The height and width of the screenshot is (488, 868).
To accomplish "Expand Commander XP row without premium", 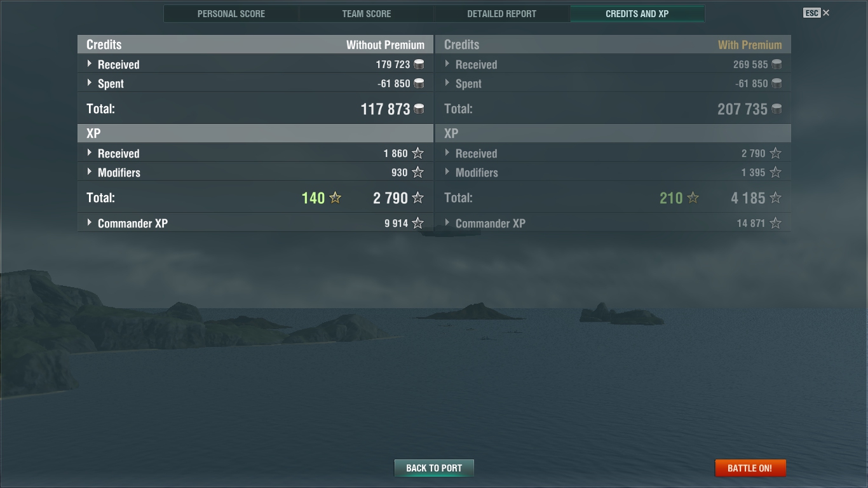I will [255, 223].
